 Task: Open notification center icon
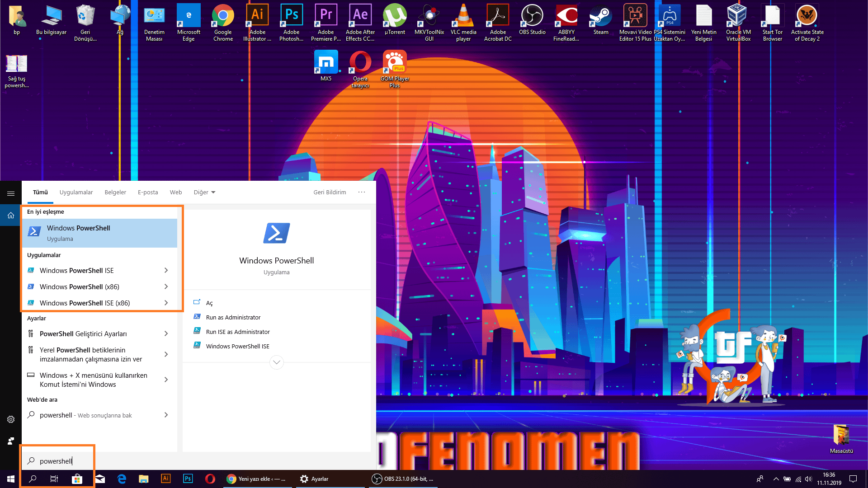[x=853, y=479]
